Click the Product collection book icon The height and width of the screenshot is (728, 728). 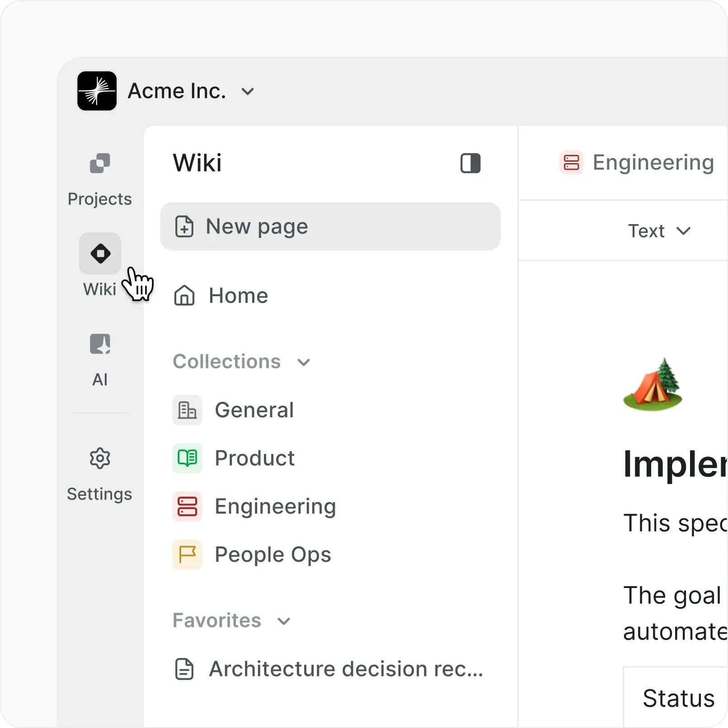[x=187, y=458]
